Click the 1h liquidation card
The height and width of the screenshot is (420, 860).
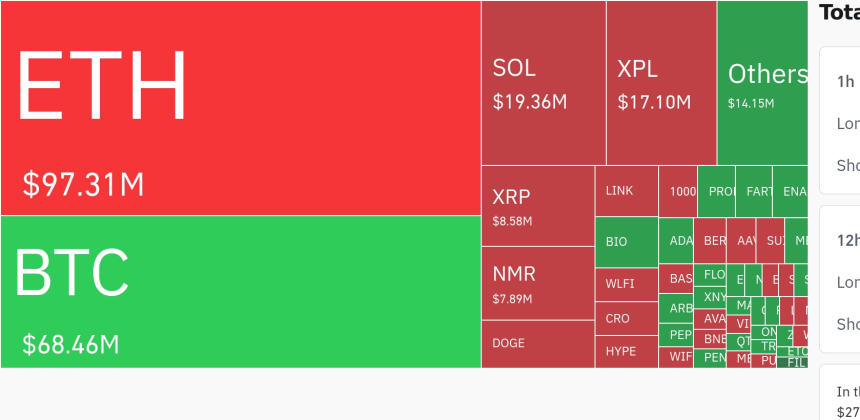[842, 120]
